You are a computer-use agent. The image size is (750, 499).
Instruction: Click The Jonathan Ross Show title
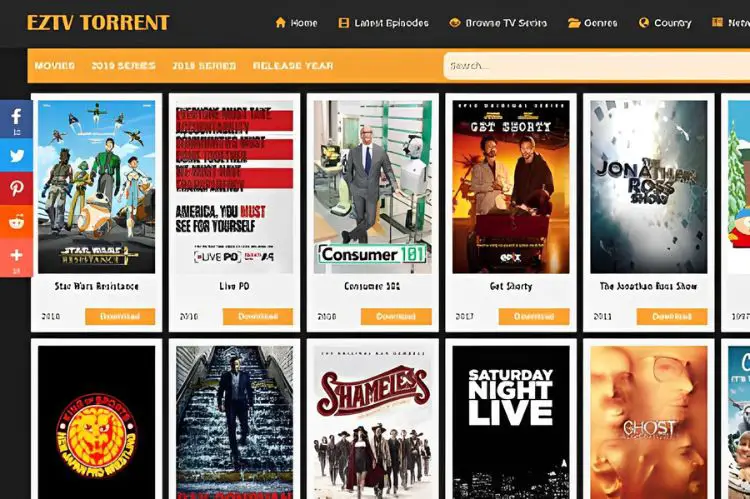click(x=648, y=286)
